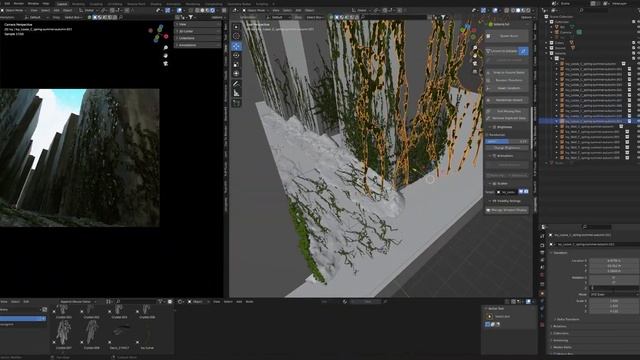
Task: Toggle checkbox of last Ivy outliner row
Action: (x=628, y=158)
